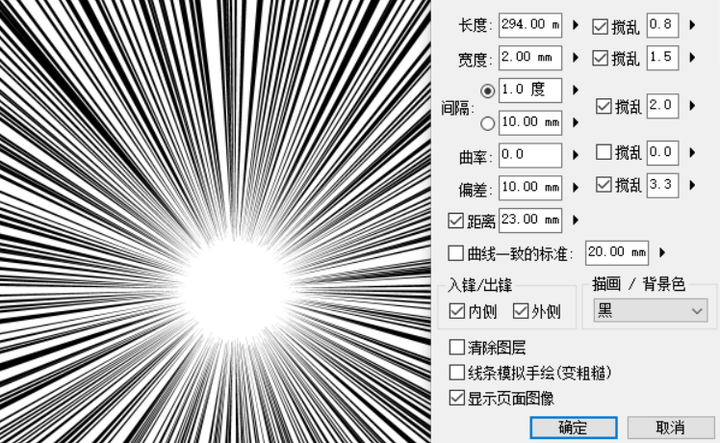The image size is (720, 443).
Task: Click the radial lines preview image
Action: [x=215, y=221]
